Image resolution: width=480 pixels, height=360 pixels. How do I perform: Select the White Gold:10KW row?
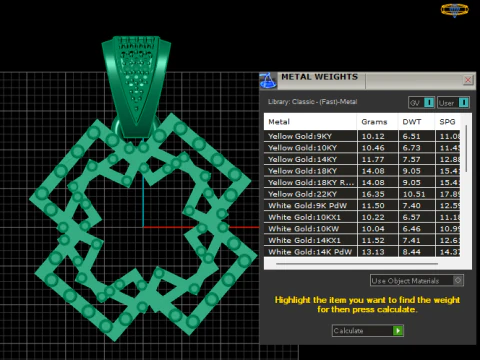(x=362, y=229)
